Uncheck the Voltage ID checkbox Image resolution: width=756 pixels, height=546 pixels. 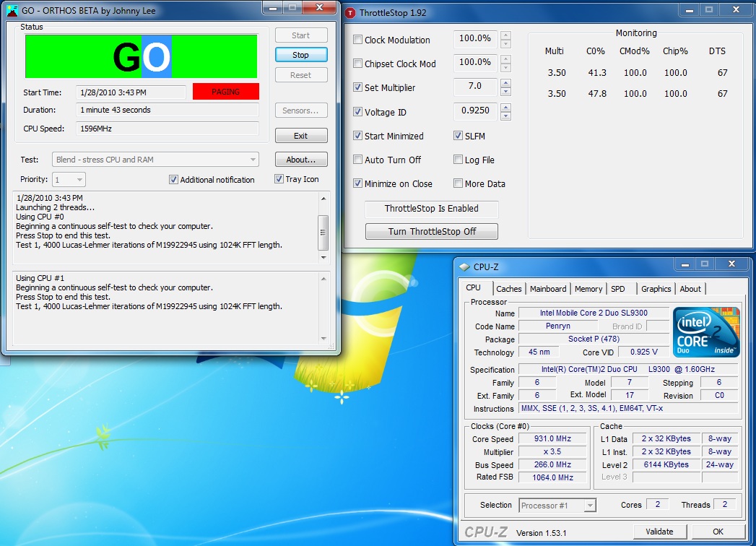(x=357, y=111)
